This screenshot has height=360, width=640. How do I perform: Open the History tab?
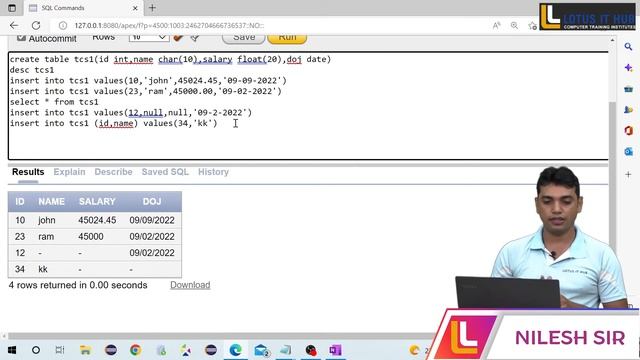213,172
